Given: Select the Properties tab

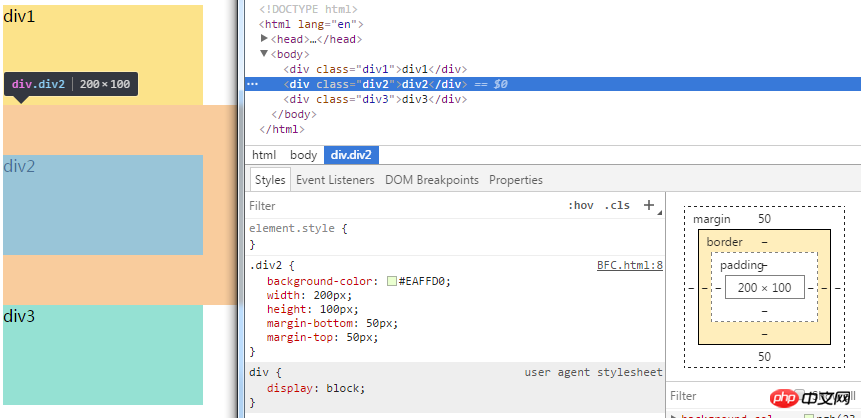Looking at the screenshot, I should (x=516, y=180).
